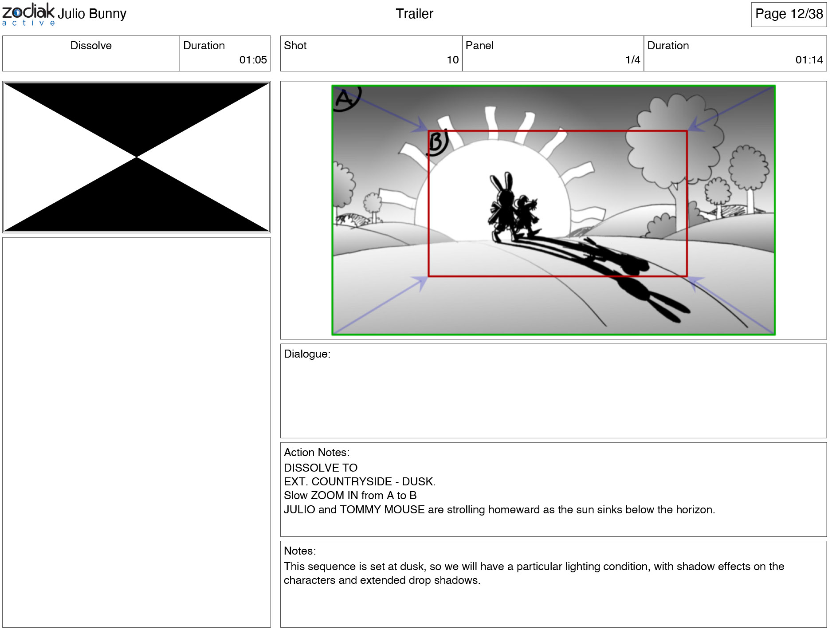Click the 'Panel' column label
The width and height of the screenshot is (840, 630).
[479, 46]
